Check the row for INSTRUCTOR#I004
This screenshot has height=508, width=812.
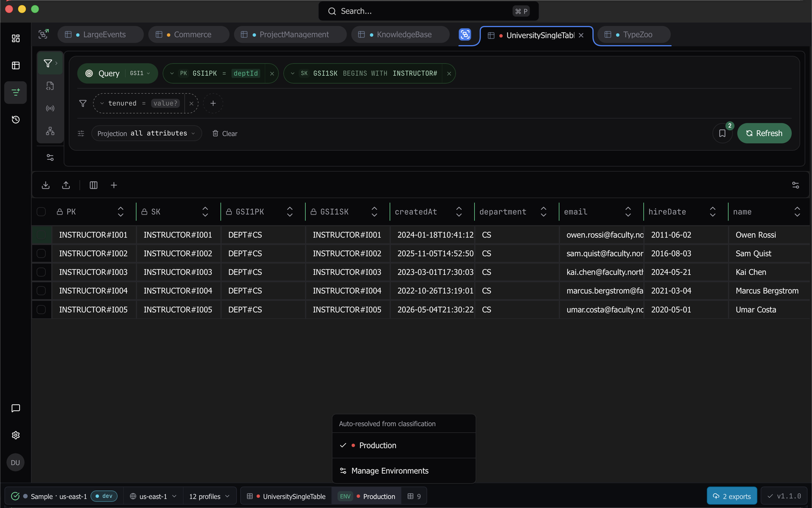click(41, 291)
